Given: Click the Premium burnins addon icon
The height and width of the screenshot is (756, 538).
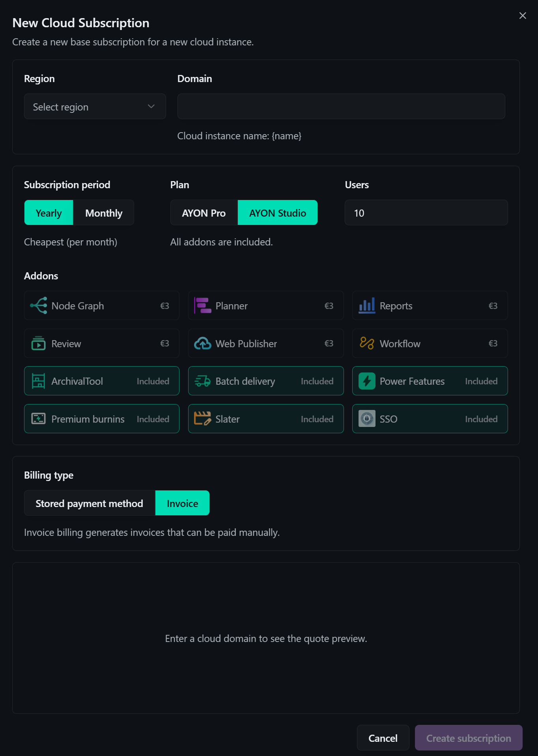Looking at the screenshot, I should click(39, 419).
